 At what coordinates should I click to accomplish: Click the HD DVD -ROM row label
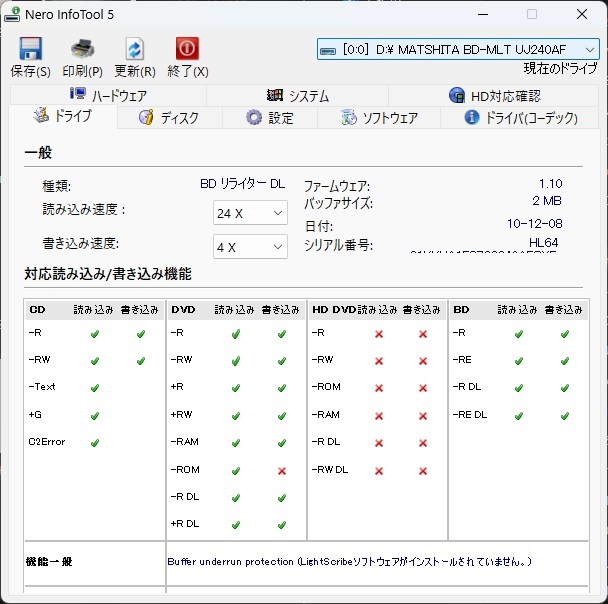[326, 387]
